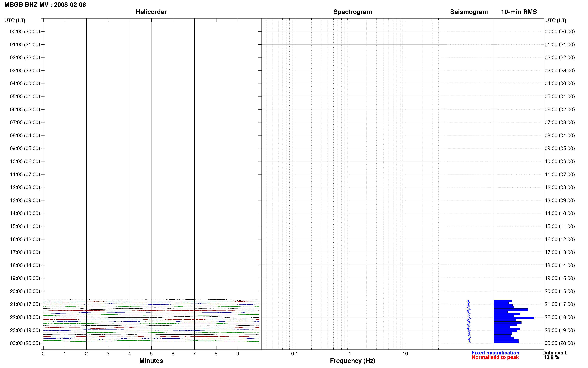Click the blue seismogram trace

469,321
